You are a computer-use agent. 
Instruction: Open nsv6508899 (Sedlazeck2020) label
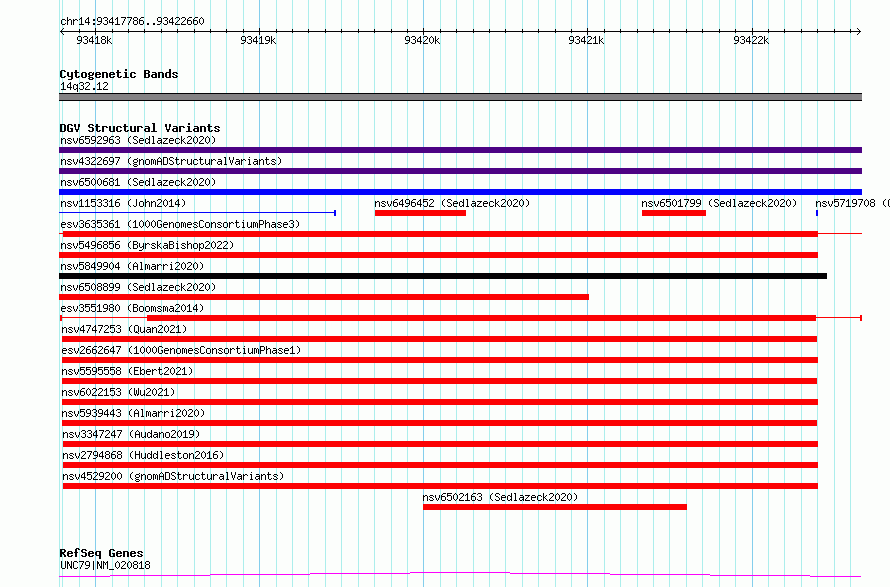click(x=138, y=287)
